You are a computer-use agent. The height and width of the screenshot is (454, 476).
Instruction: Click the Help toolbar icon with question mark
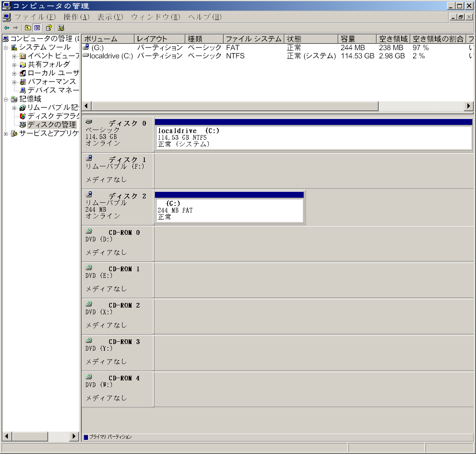tap(48, 28)
